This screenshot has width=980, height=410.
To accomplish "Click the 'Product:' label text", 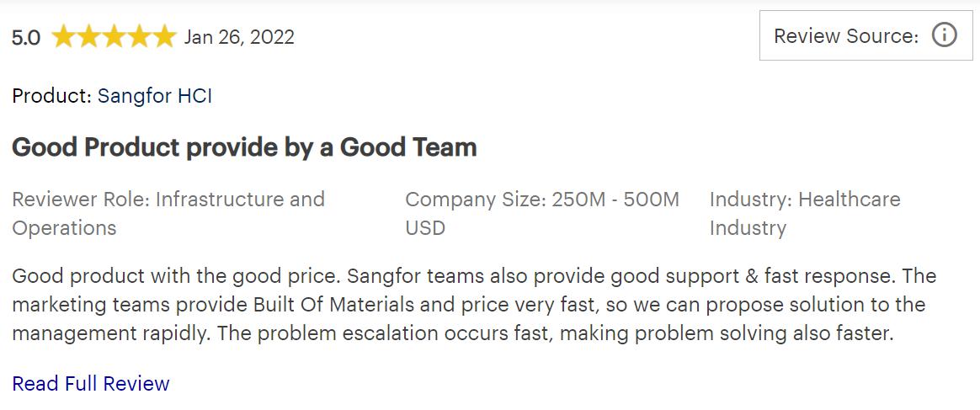I will (51, 96).
